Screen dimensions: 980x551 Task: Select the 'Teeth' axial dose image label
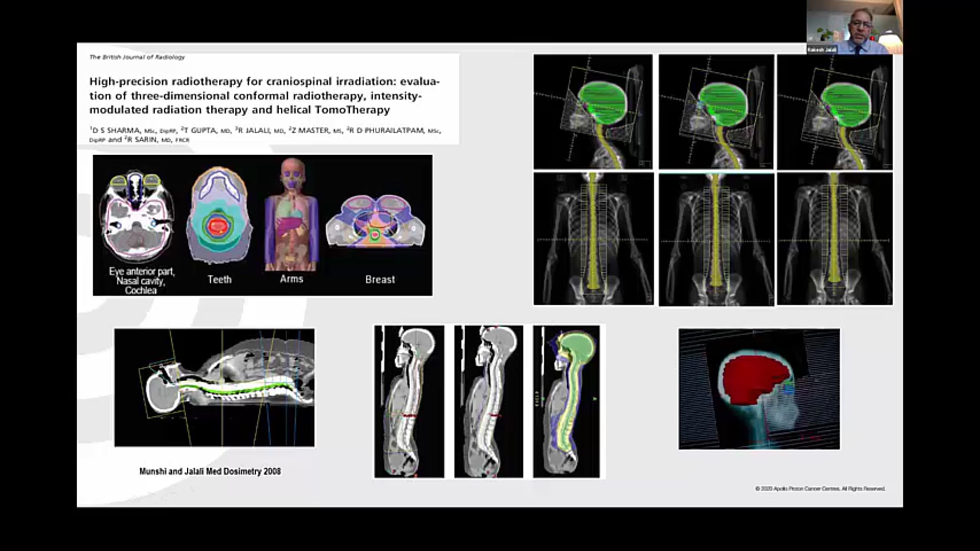click(218, 280)
